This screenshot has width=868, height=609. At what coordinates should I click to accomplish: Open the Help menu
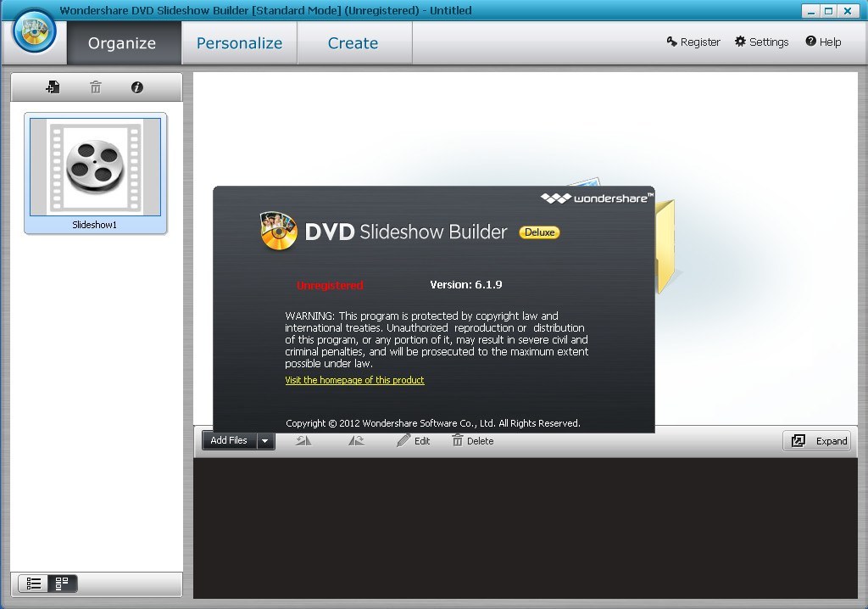823,42
